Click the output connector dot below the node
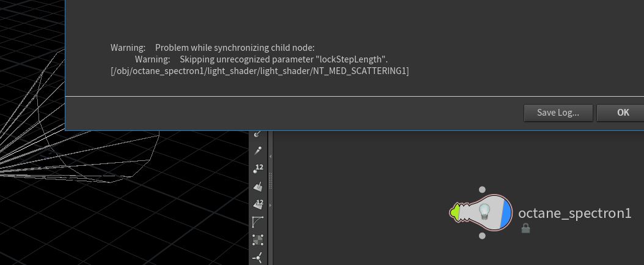644x265 pixels. 482,236
